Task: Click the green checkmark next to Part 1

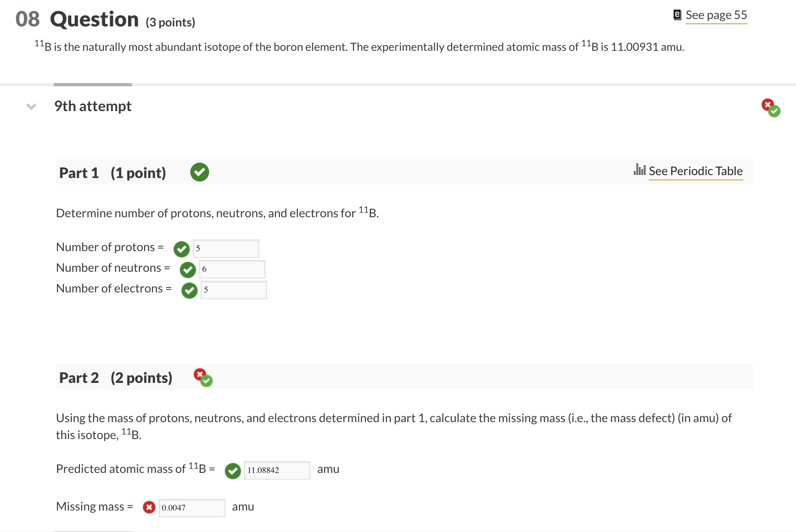Action: click(199, 172)
